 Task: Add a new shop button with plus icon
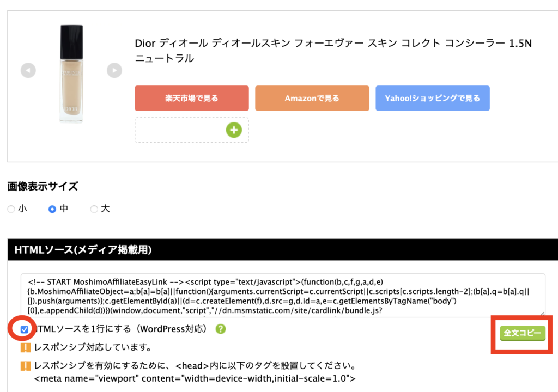pos(234,130)
